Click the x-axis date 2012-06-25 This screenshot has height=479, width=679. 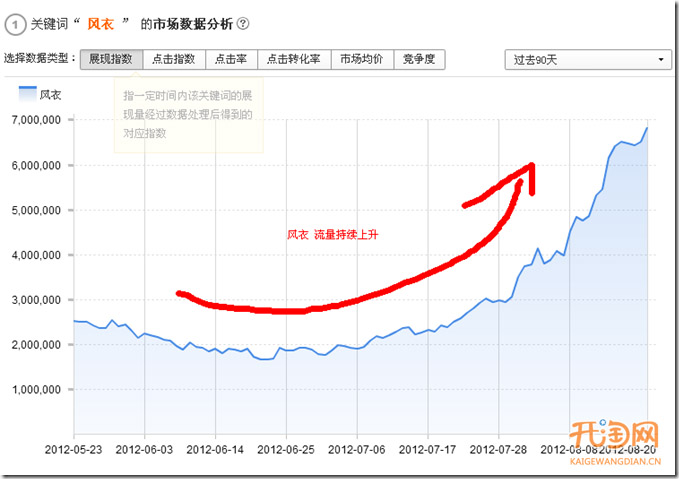(286, 450)
